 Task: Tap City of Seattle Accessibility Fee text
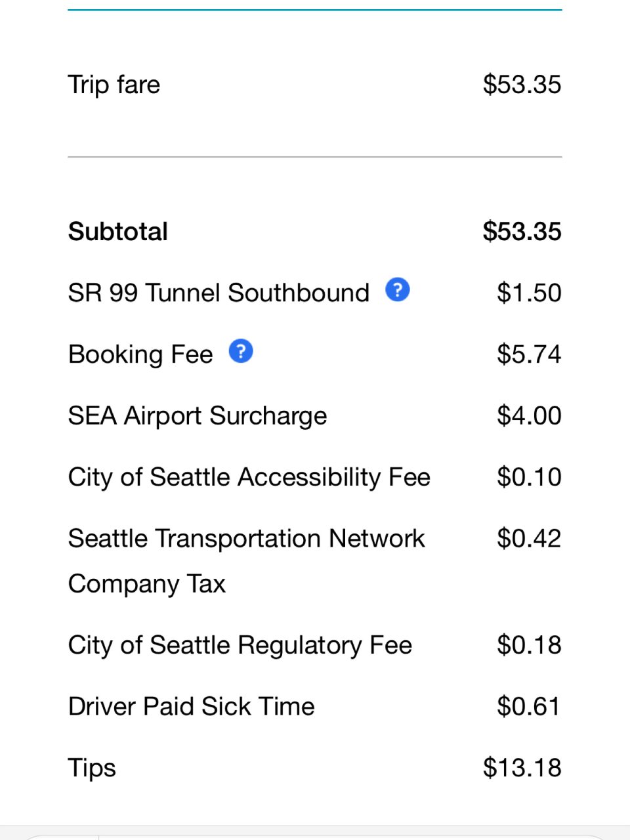pyautogui.click(x=249, y=477)
